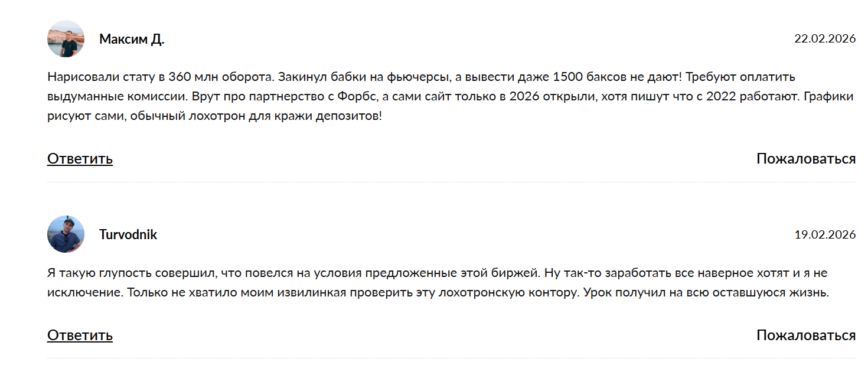Report Максим Д.'s comment via Пожаловаться
This screenshot has width=868, height=375.
pos(805,158)
